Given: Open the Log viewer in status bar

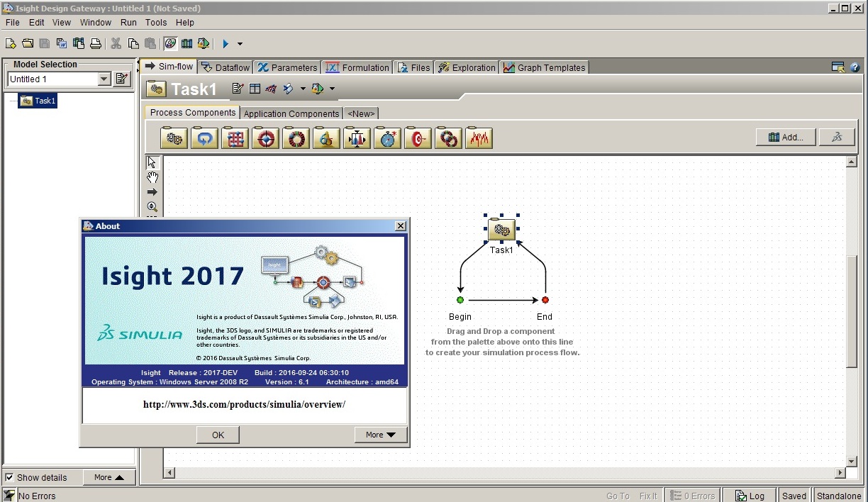Looking at the screenshot, I should point(749,496).
